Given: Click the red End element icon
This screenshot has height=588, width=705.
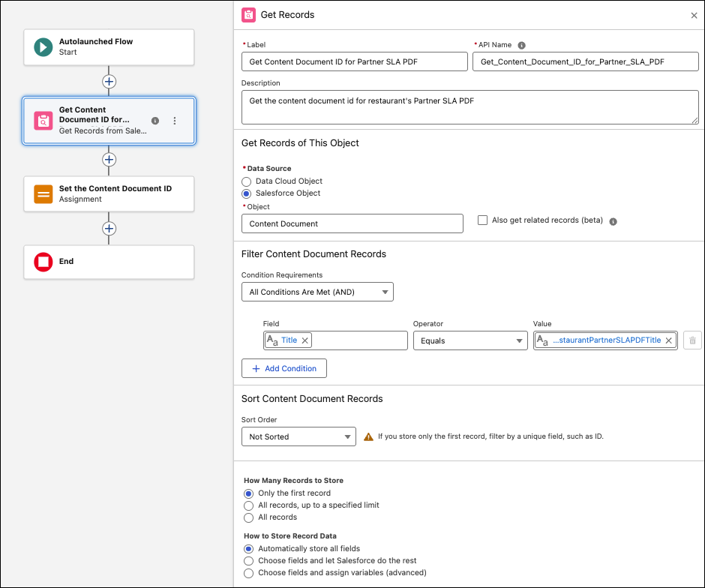Looking at the screenshot, I should (43, 261).
